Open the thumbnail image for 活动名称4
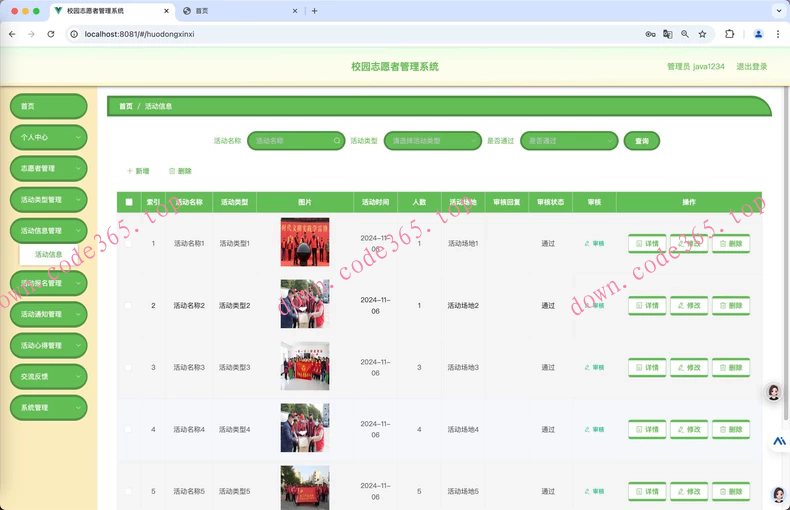The height and width of the screenshot is (510, 790). pos(305,428)
